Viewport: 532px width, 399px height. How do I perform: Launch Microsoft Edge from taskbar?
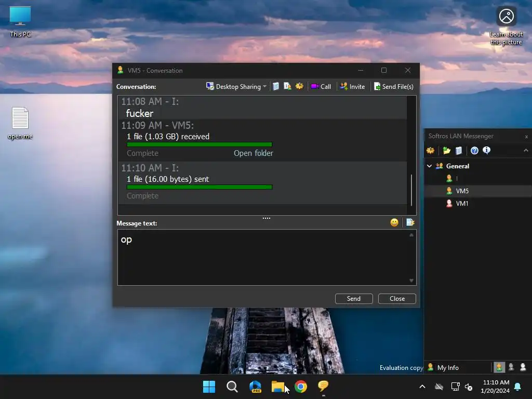[x=255, y=387]
